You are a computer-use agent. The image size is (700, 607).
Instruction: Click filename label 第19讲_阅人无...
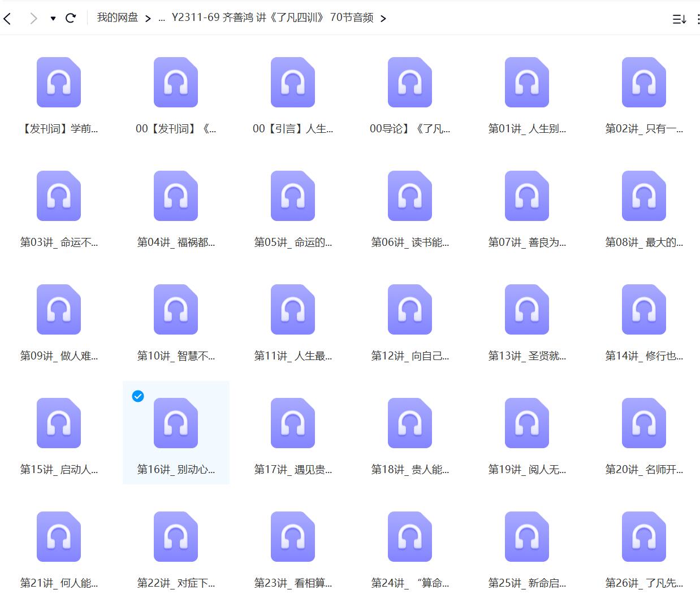pos(527,469)
